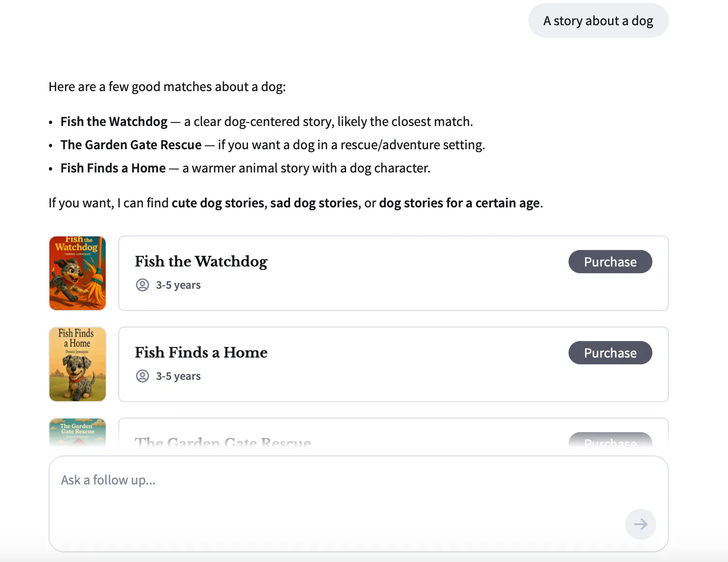This screenshot has width=728, height=562.
Task: Click the age icon under Fish the Watchdog
Action: coord(142,285)
